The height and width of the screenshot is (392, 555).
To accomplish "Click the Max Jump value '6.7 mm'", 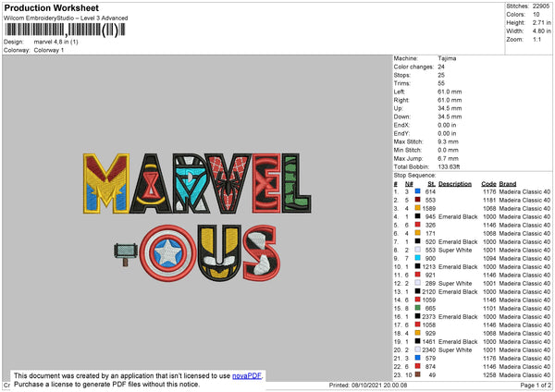I will [448, 158].
